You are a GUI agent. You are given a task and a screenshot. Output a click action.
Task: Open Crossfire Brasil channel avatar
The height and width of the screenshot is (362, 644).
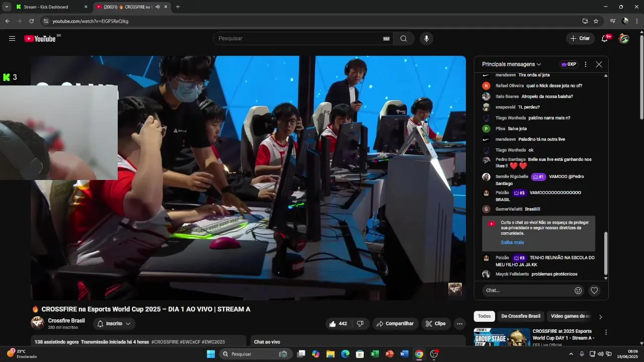pyautogui.click(x=37, y=323)
